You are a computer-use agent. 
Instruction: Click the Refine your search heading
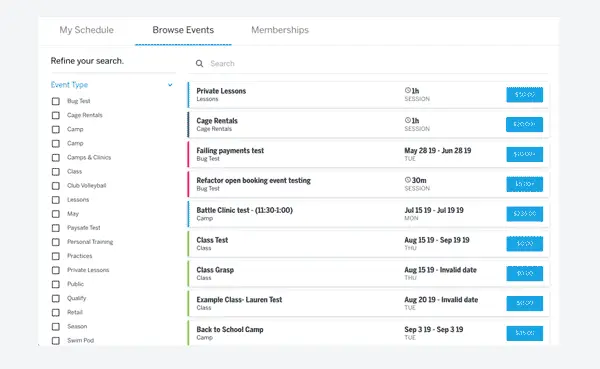pos(87,61)
